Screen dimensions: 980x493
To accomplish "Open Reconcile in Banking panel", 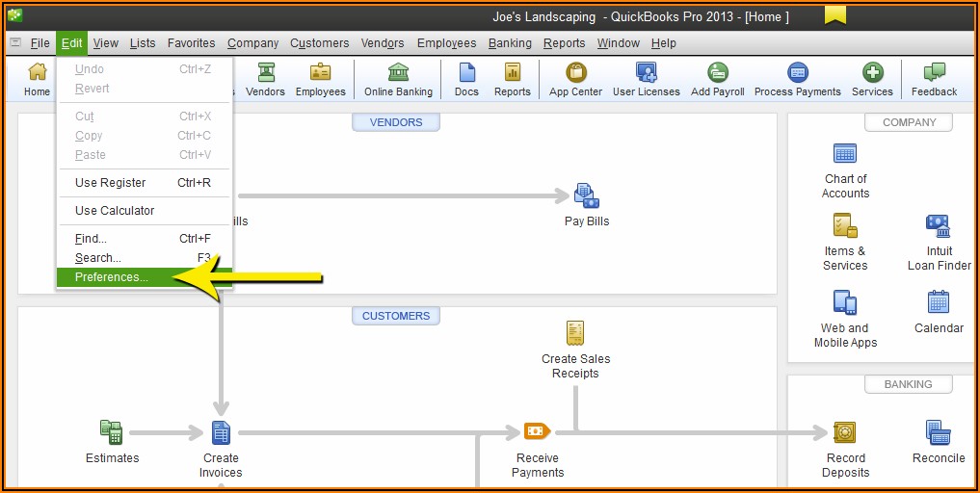I will tap(939, 433).
